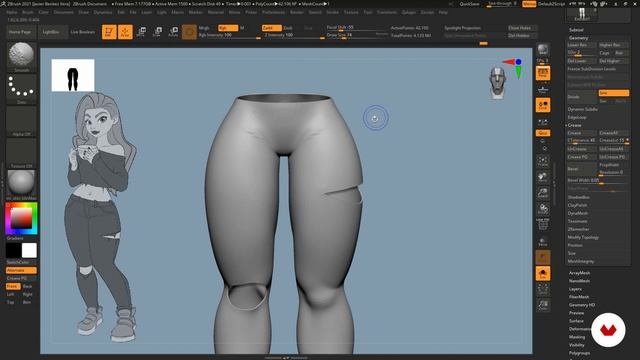Click the head camera orientation widget

coord(497,83)
